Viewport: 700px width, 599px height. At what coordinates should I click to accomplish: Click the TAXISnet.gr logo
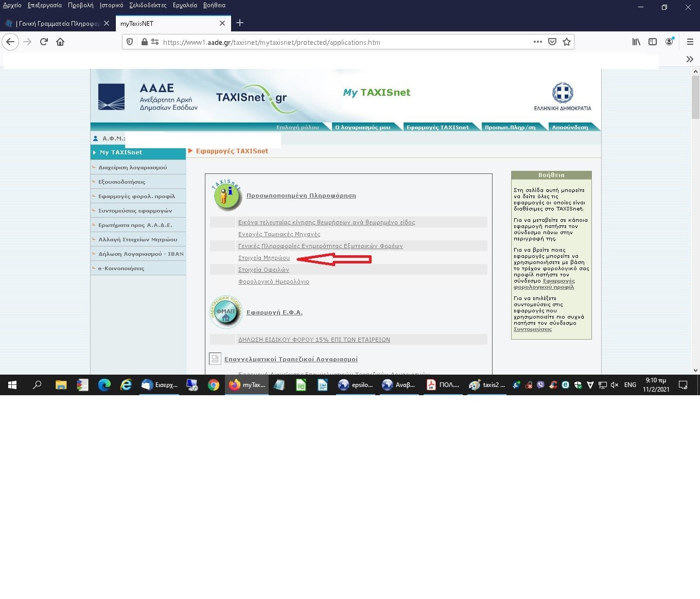pos(256,98)
